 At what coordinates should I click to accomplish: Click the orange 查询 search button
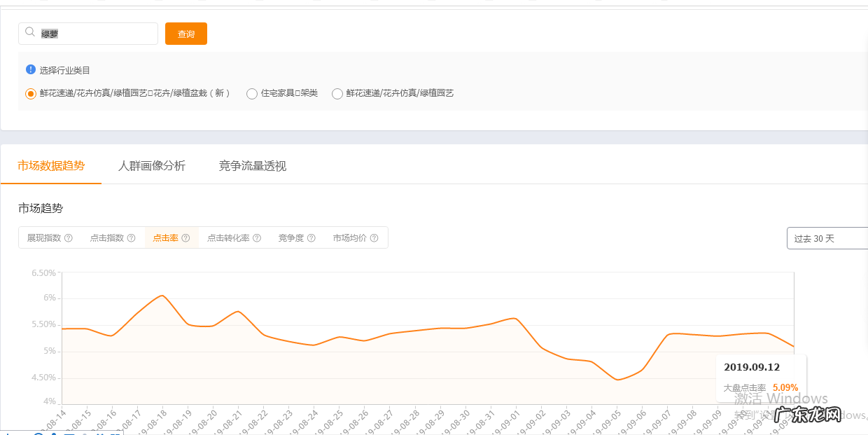(x=185, y=33)
